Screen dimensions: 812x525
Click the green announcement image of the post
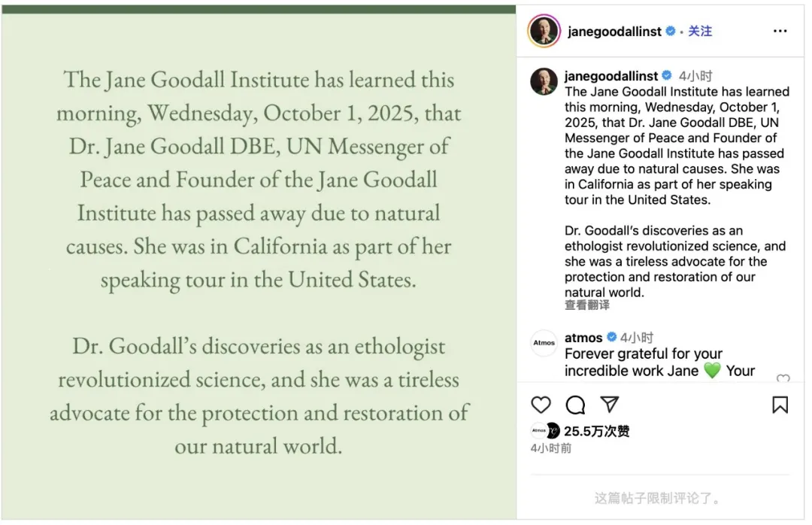tap(259, 263)
